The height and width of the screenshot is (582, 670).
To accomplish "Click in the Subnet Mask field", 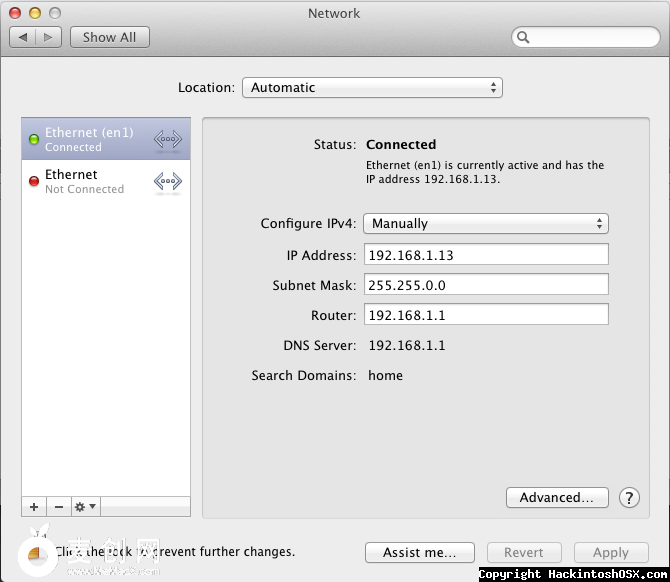I will point(486,285).
